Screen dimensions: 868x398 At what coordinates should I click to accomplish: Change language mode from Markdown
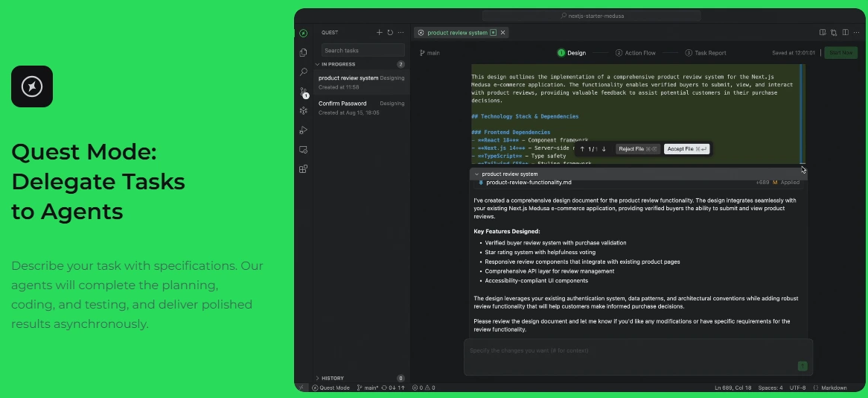click(x=829, y=388)
